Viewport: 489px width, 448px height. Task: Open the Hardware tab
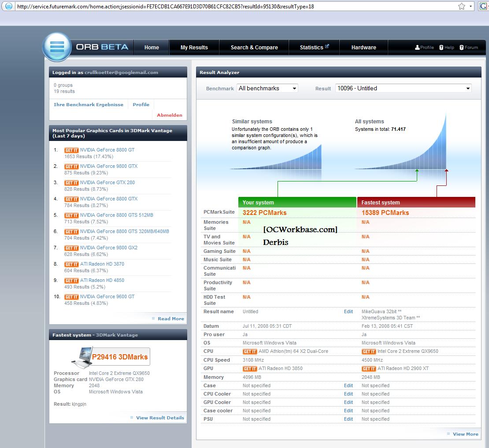click(363, 48)
